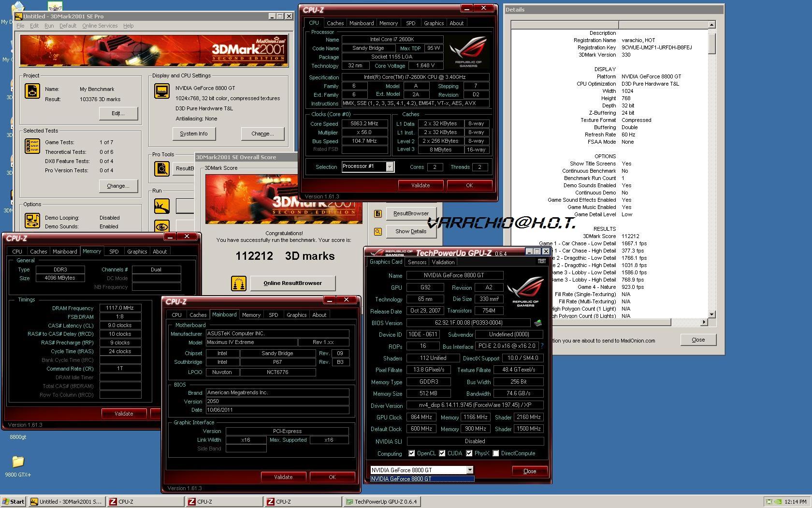This screenshot has width=812, height=508.
Task: Click the Bus Interface question mark in GPU-Z
Action: pyautogui.click(x=542, y=346)
